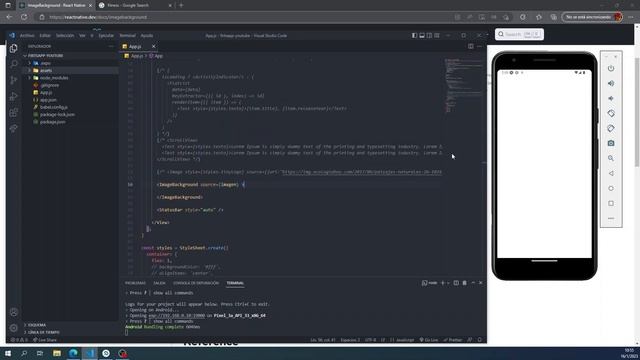This screenshot has width=640, height=360.
Task: Click the docs Search field
Action: [x=519, y=34]
